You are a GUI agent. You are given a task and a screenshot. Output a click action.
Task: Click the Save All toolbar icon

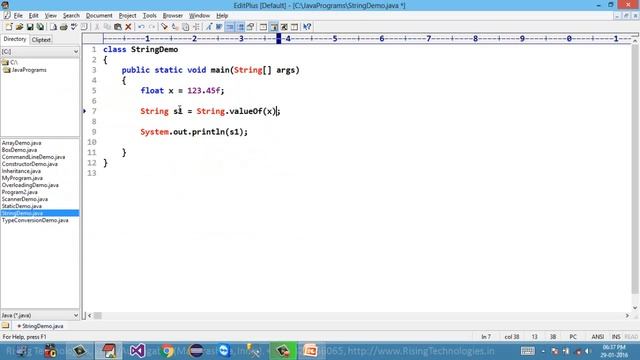click(40, 27)
